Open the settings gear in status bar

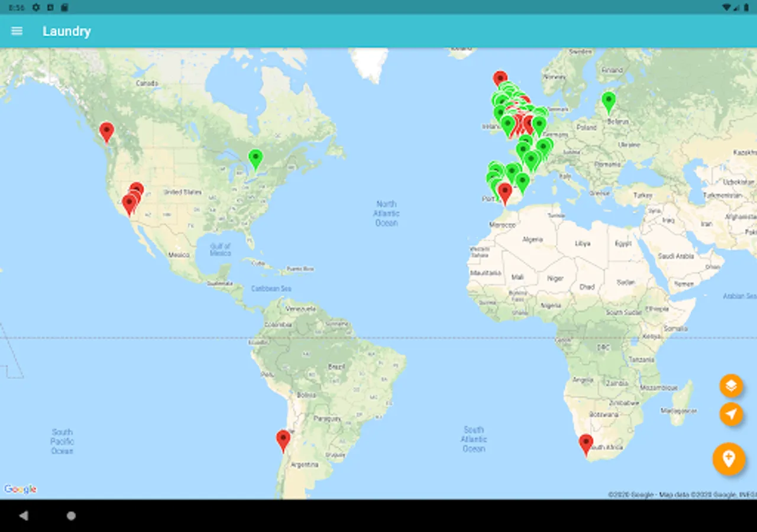click(x=36, y=7)
